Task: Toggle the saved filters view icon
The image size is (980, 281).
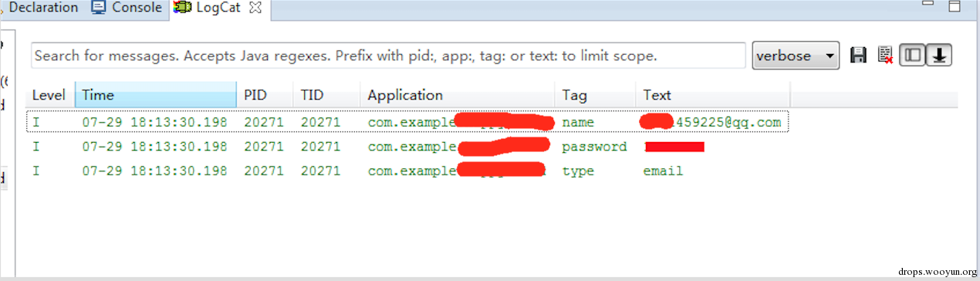Action: (x=913, y=56)
